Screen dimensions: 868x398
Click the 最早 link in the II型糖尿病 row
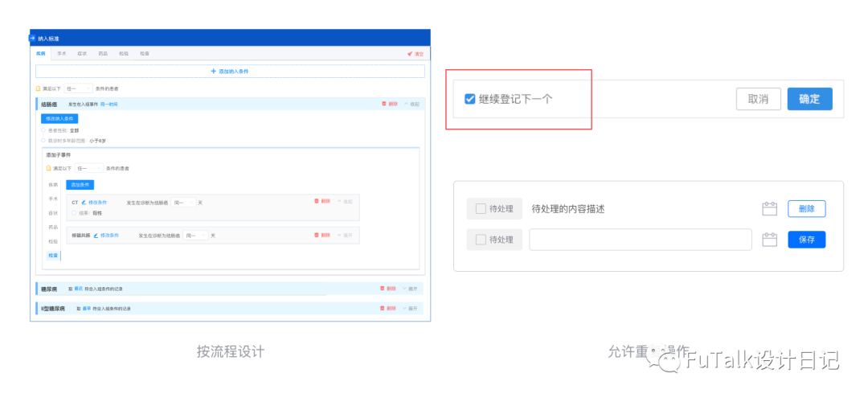(86, 308)
